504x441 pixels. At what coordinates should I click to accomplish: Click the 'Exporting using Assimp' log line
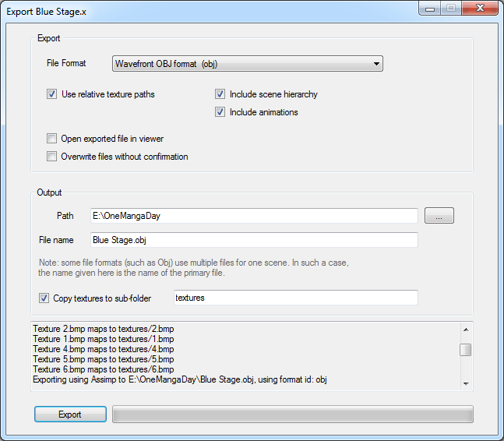180,379
